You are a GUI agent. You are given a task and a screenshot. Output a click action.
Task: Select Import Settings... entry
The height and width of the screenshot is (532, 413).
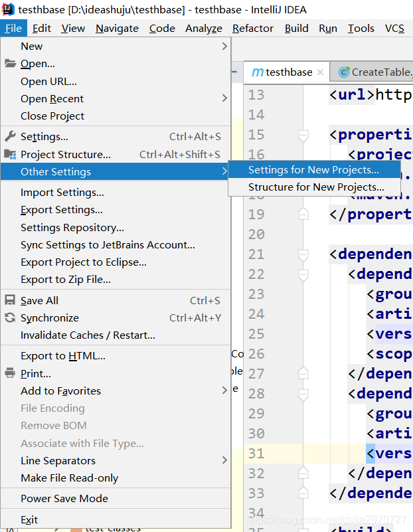(116, 193)
